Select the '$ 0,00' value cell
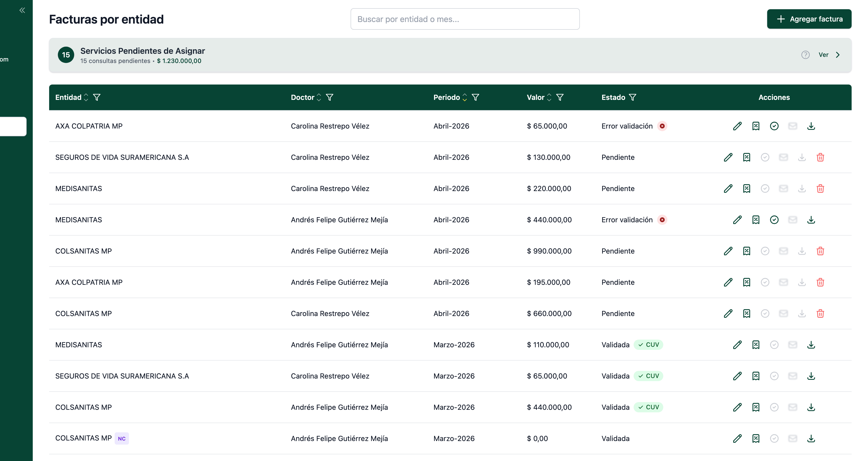 [x=537, y=438]
